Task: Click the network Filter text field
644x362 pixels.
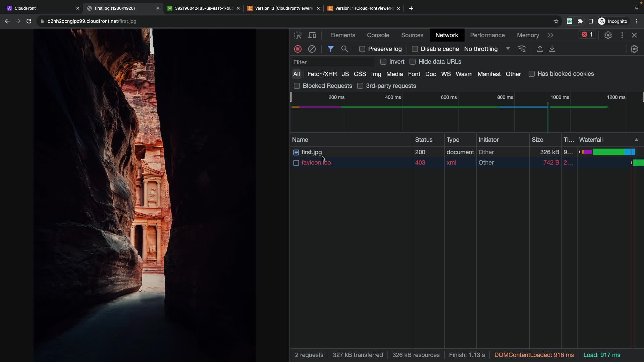Action: (332, 62)
